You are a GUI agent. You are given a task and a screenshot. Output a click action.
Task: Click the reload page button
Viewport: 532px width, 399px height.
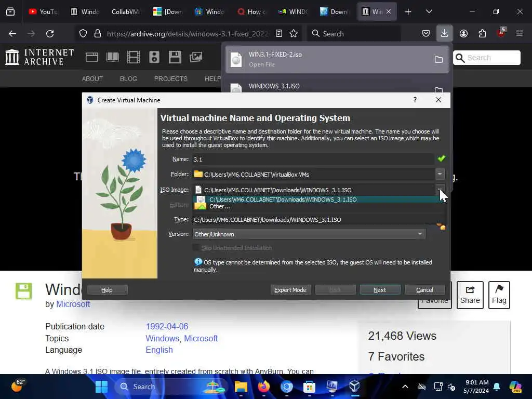(50, 34)
